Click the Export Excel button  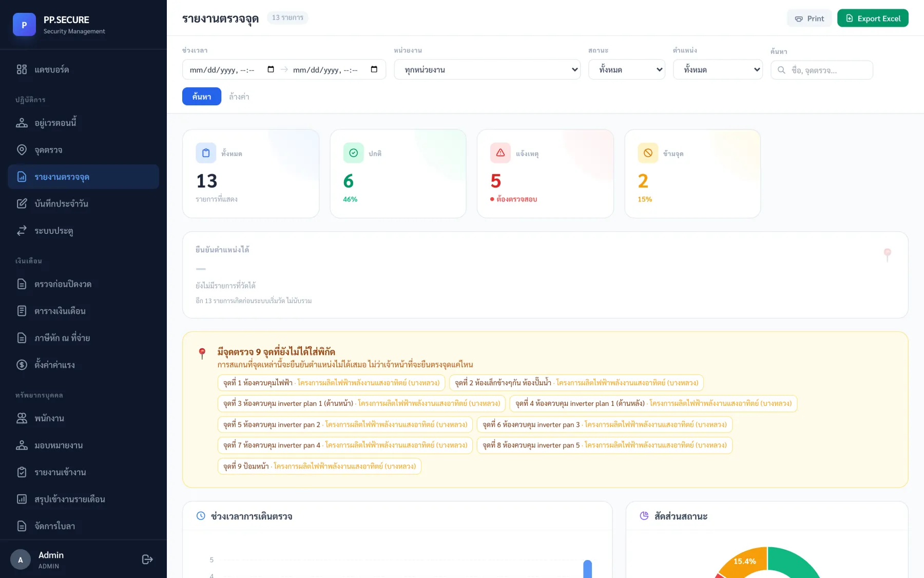pos(873,18)
